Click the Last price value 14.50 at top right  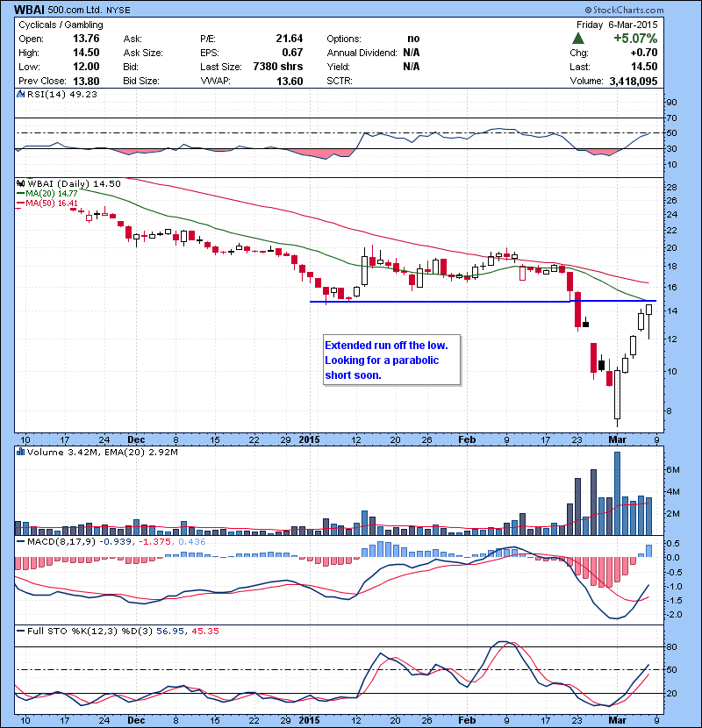click(x=644, y=67)
